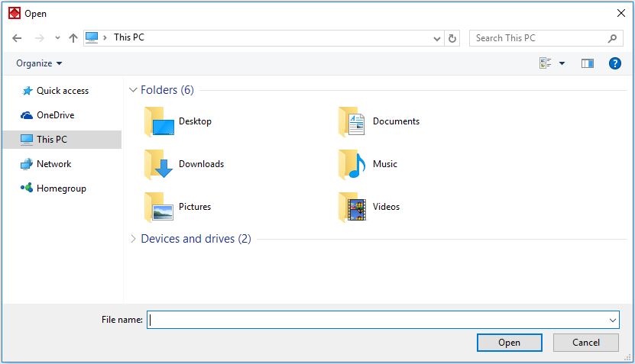Collapse the Folders (6) group
This screenshot has width=635, height=364.
point(133,90)
